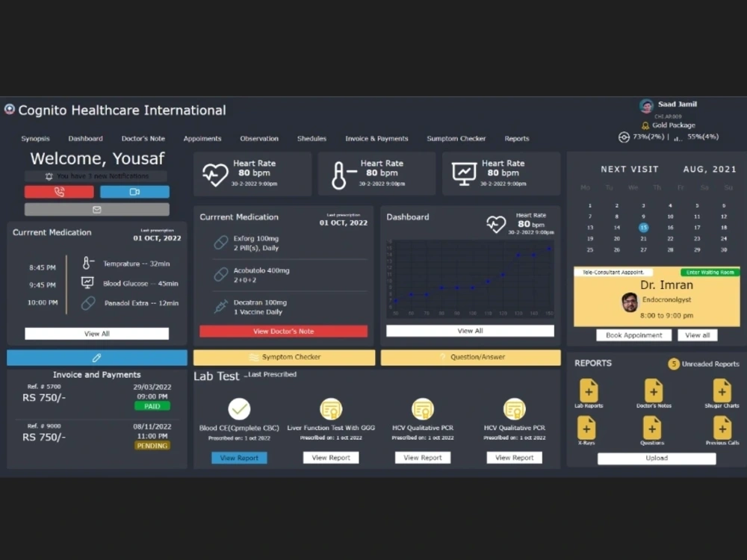Click Dr. Imran's profile photo
Screen dimensions: 747x560
(x=630, y=302)
